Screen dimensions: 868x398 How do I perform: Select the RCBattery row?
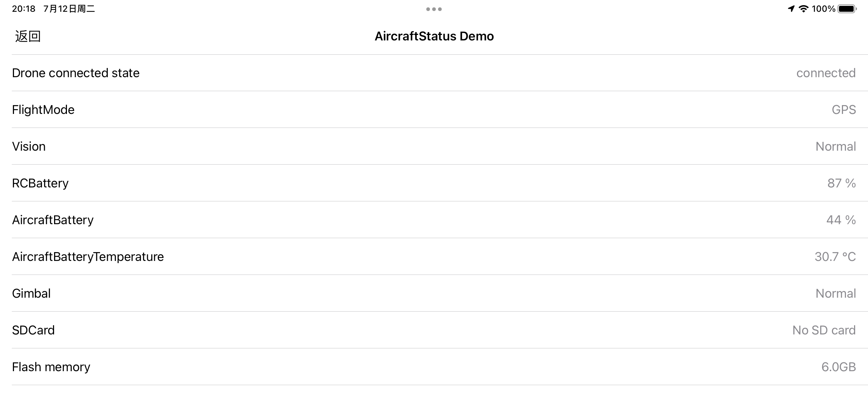point(440,183)
